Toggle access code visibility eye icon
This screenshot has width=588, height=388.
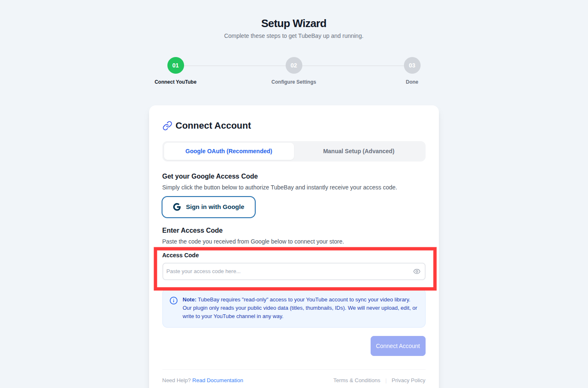416,271
